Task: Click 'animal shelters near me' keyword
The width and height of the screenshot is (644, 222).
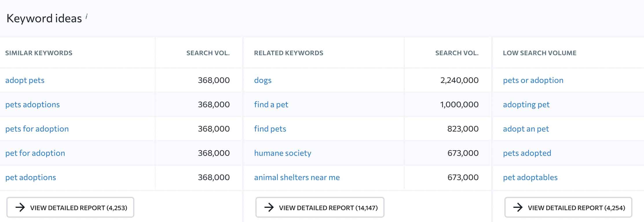Action: 297,177
